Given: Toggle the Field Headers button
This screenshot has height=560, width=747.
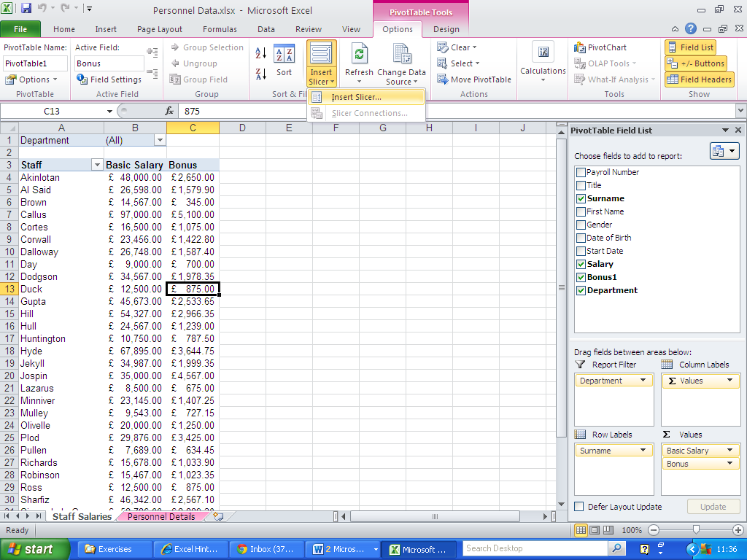Looking at the screenshot, I should [x=700, y=79].
